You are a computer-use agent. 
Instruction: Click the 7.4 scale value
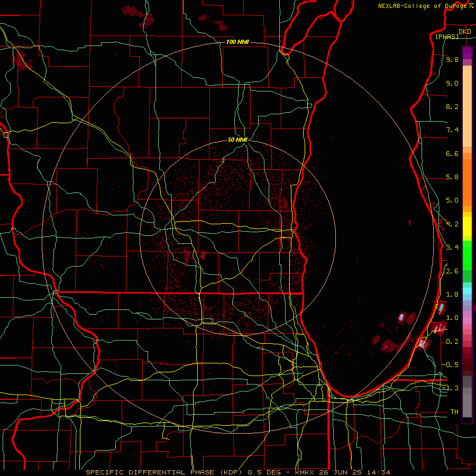click(x=452, y=130)
